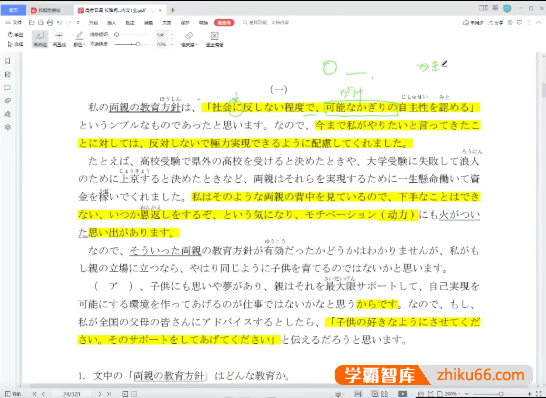546x398 pixels.
Task: Click the Redo arrow icon
Action: coord(69,23)
